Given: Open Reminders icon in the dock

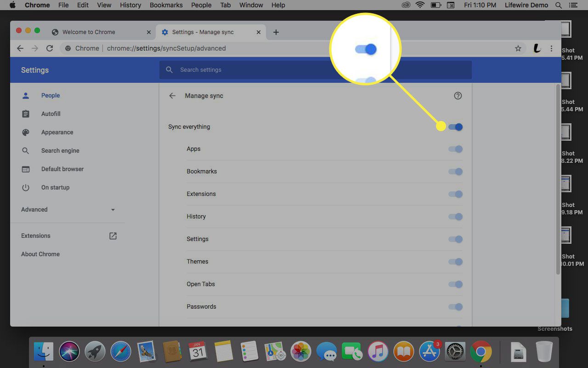Looking at the screenshot, I should pos(249,352).
